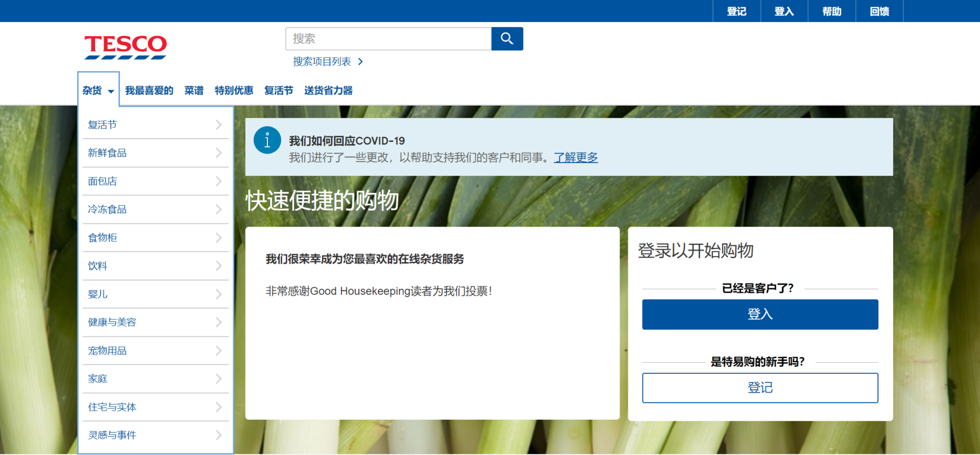Click the 是特易购的新手吗? label
Screen dimensions: 980x455
coord(758,362)
